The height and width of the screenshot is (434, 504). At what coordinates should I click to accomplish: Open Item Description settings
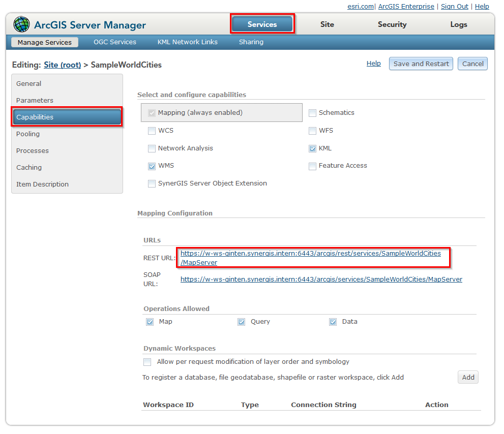[42, 184]
